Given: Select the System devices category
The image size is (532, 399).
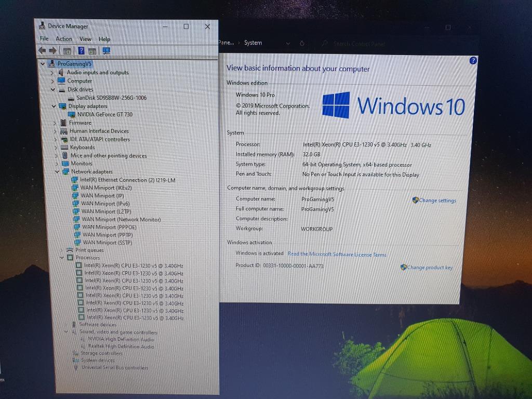Looking at the screenshot, I should click(98, 361).
